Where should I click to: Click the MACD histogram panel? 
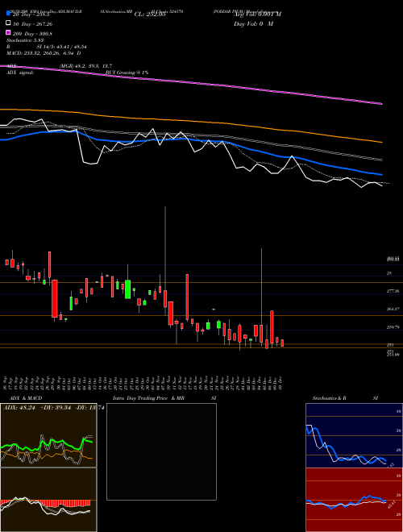pyautogui.click(x=48, y=500)
